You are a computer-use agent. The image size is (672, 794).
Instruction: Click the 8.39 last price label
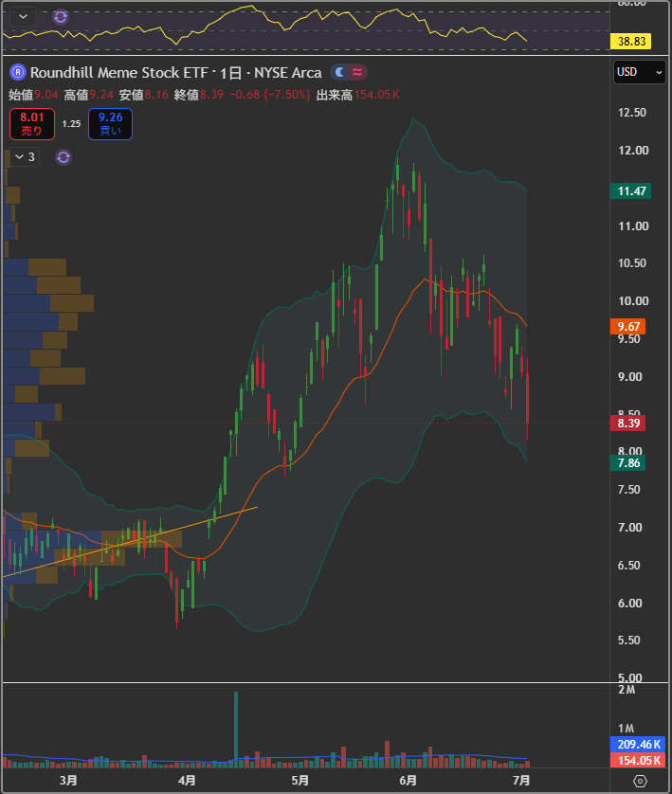[x=628, y=423]
